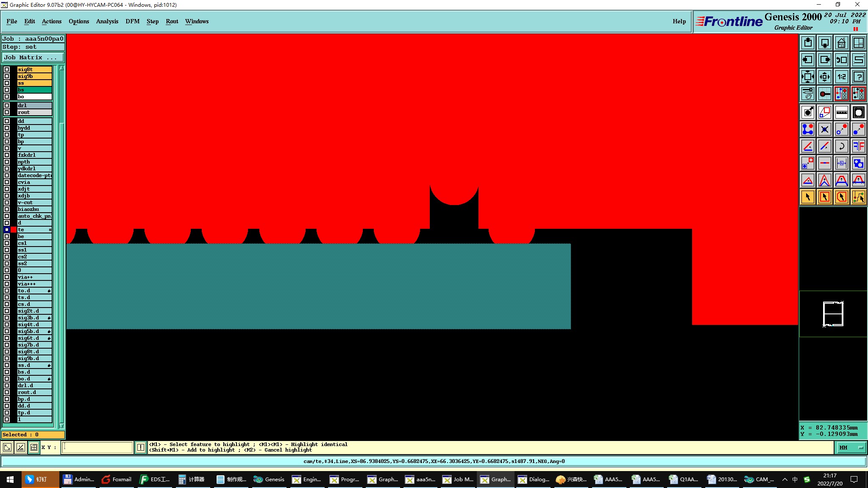This screenshot has height=488, width=868.
Task: Open the Job M... taskbar window
Action: [x=458, y=479]
